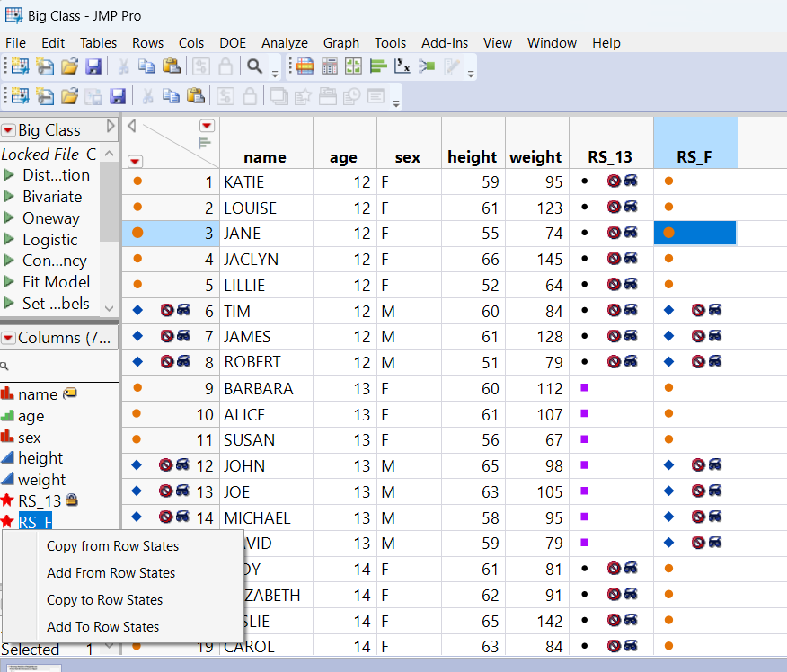Toggle row state marker for row 1 KATIE
Screen dimensions: 787x672
[137, 181]
